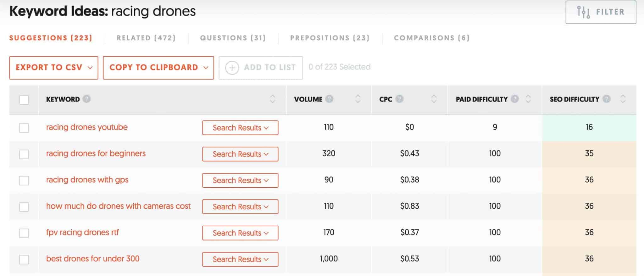Screen dimensions: 644x276
Task: Switch to the Suggestions (223) tab
Action: pyautogui.click(x=51, y=38)
